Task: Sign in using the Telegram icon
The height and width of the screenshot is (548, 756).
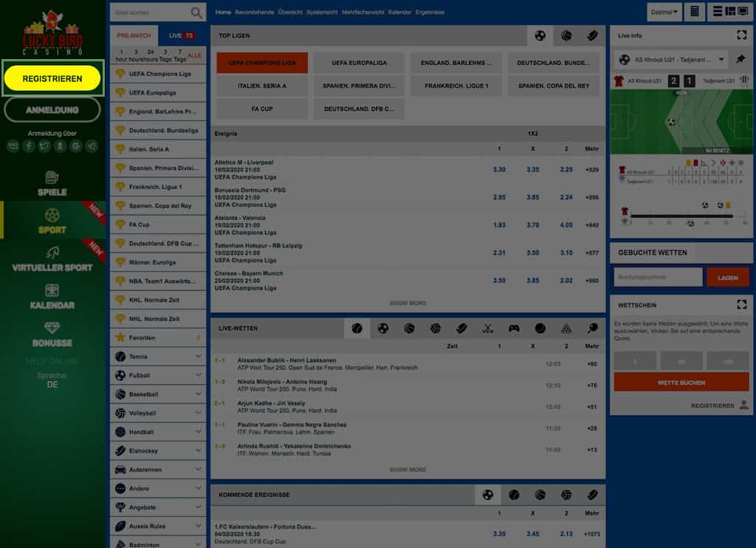Action: click(x=92, y=145)
